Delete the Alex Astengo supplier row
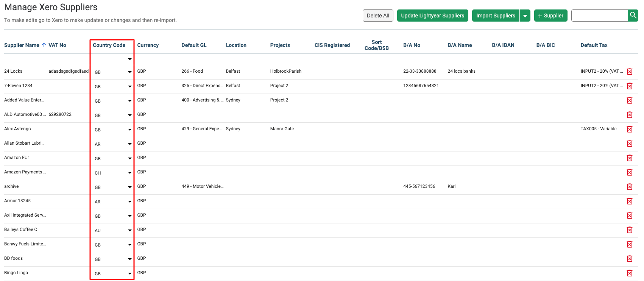Viewport: 644px width, 281px height. tap(630, 129)
